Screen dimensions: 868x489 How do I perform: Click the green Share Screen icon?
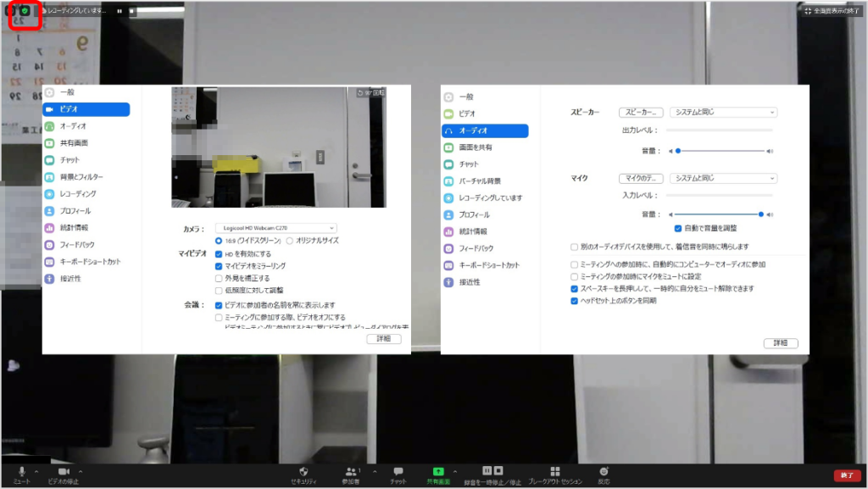pyautogui.click(x=438, y=471)
